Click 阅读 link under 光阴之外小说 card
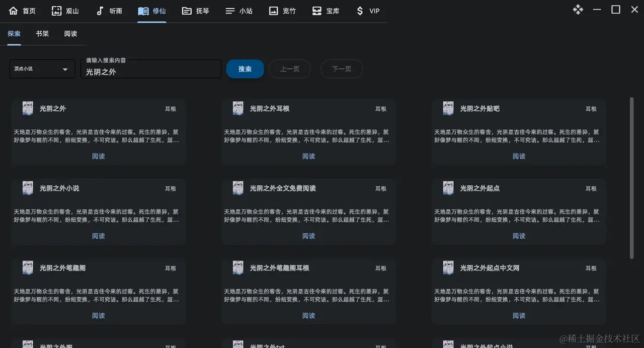Screen dimensions: 644x348 coord(99,236)
